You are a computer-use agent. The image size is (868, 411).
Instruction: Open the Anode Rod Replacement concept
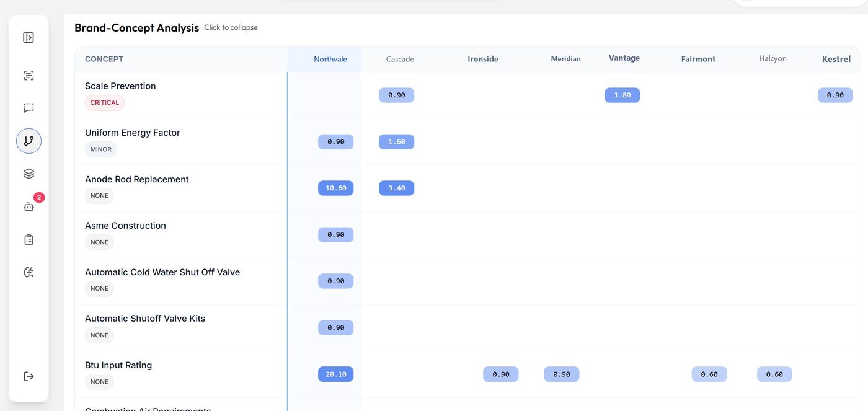(137, 179)
